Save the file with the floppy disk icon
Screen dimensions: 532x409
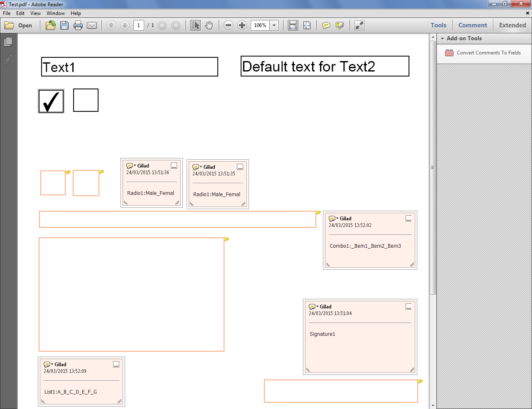click(x=64, y=25)
